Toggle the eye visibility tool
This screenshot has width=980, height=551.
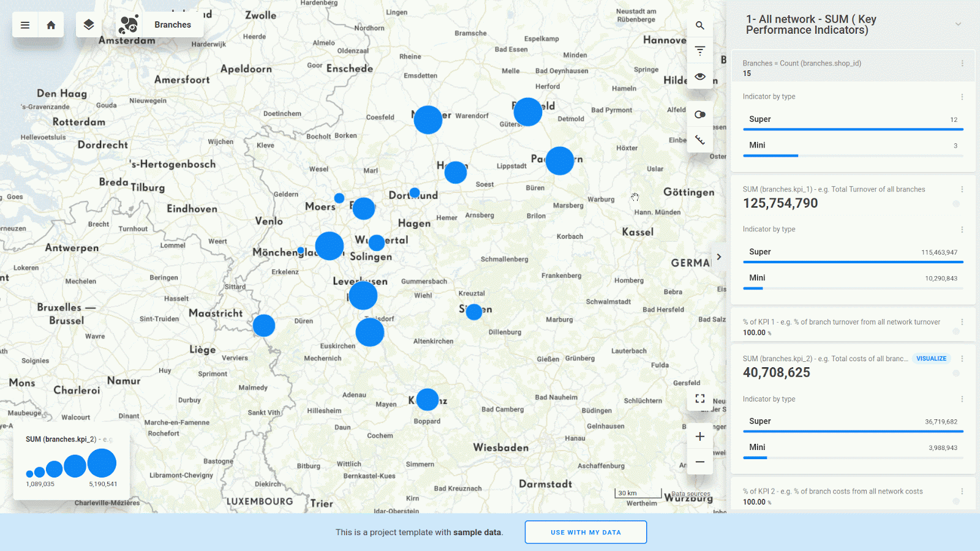pos(700,77)
